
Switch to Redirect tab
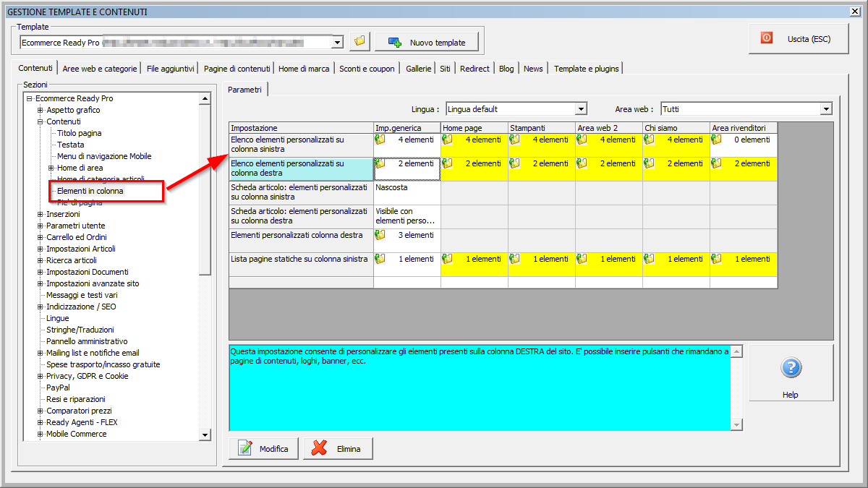point(475,69)
